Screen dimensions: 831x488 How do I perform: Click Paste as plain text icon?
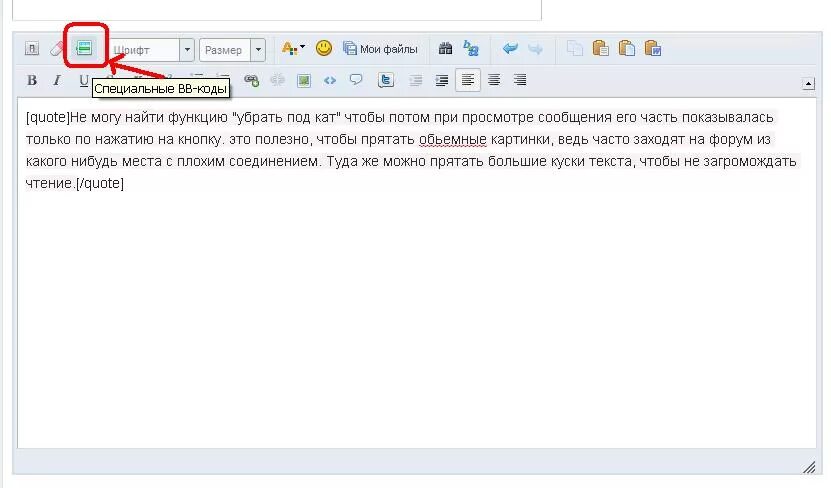626,48
